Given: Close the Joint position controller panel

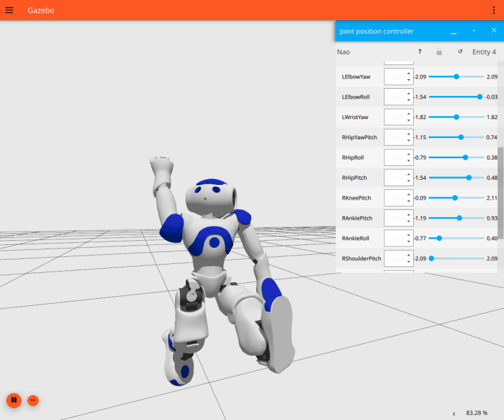Looking at the screenshot, I should [494, 30].
